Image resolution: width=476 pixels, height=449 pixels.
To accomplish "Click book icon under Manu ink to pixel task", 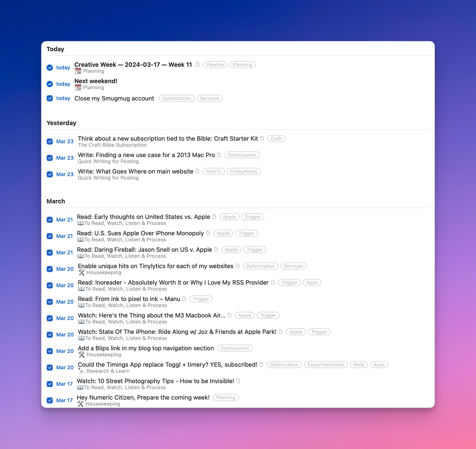I will point(81,305).
